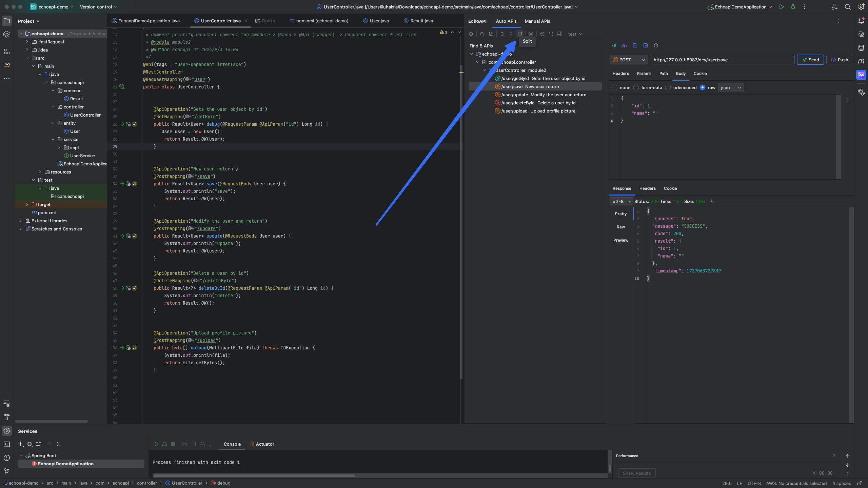The image size is (868, 488).
Task: Open the test environment dropdown
Action: [575, 34]
